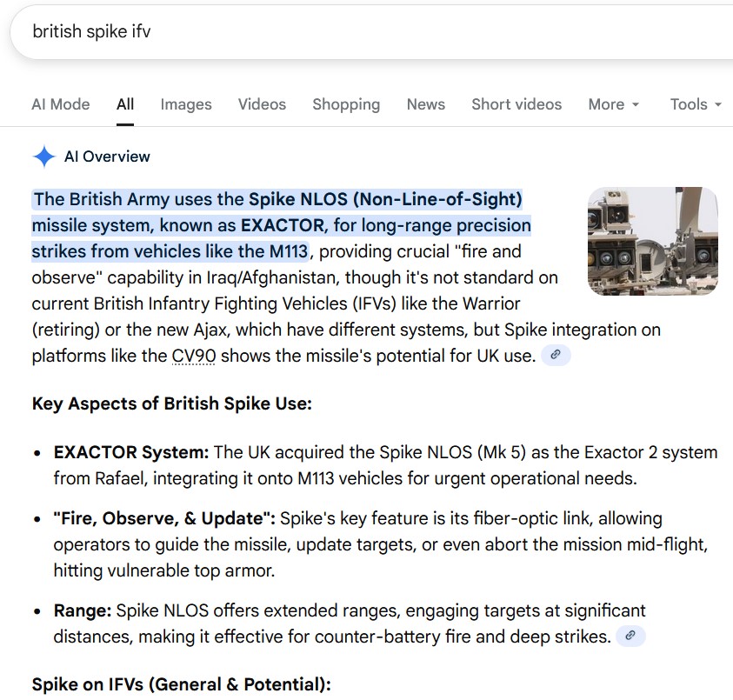Open the Tools dropdown menu
This screenshot has width=733, height=700.
tap(696, 104)
